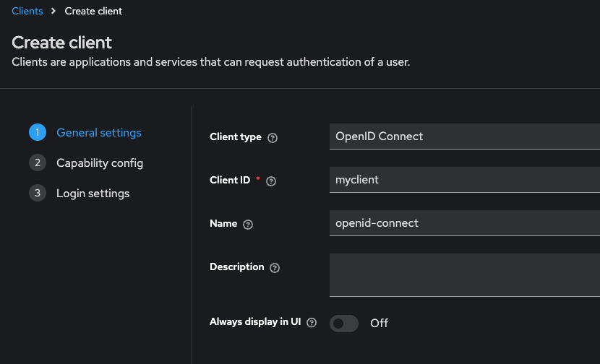Click the Off label next to toggle
Screen dimensions: 600x364
[x=379, y=323]
